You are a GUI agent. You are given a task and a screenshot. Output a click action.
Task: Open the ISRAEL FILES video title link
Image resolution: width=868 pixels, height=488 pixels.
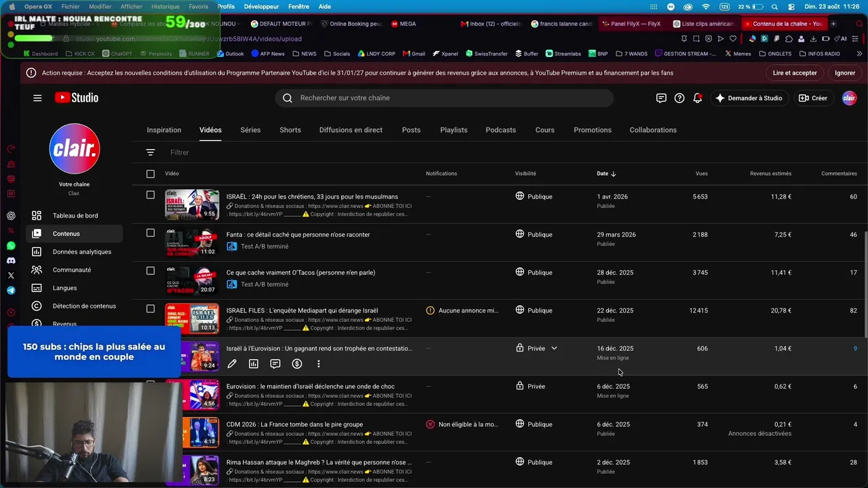click(x=302, y=310)
